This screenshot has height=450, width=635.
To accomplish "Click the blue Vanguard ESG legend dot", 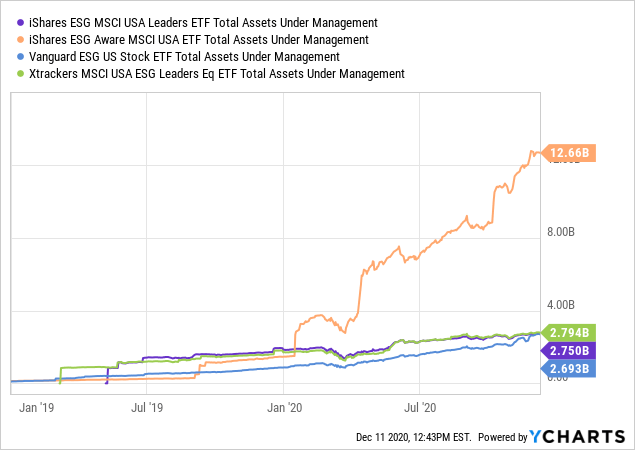I will click(21, 57).
